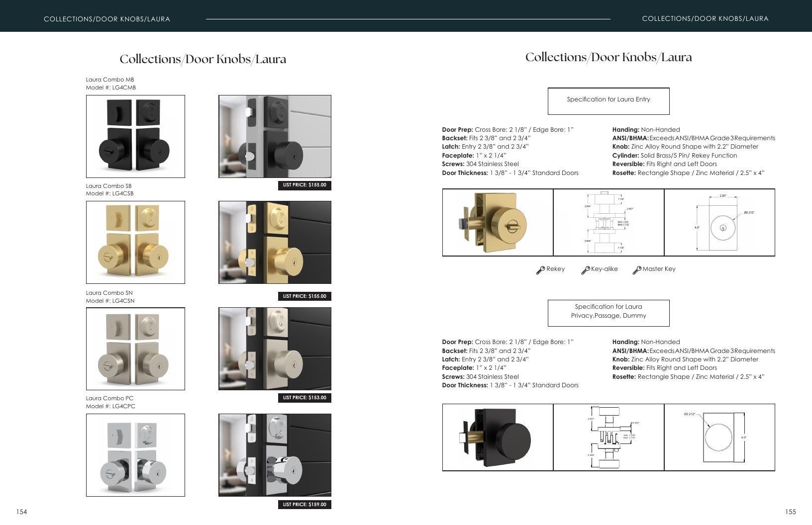Select Laura Combo MB product thumbnail
The width and height of the screenshot is (812, 525).
[x=135, y=136]
